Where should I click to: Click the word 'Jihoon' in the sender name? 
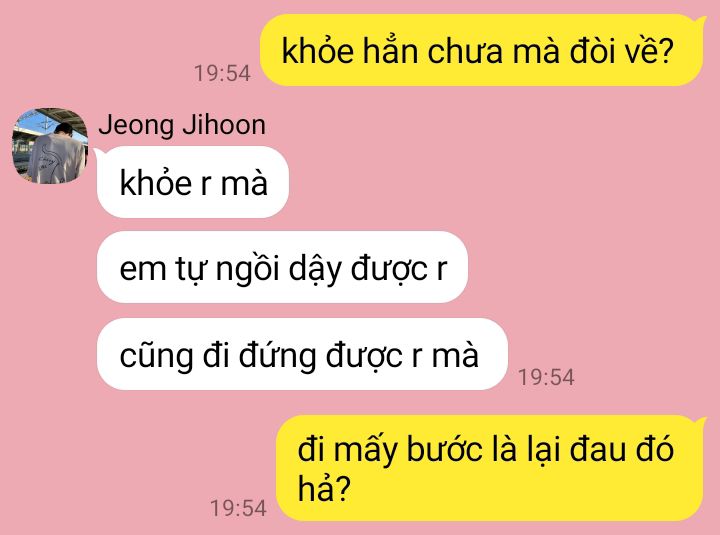(x=224, y=125)
